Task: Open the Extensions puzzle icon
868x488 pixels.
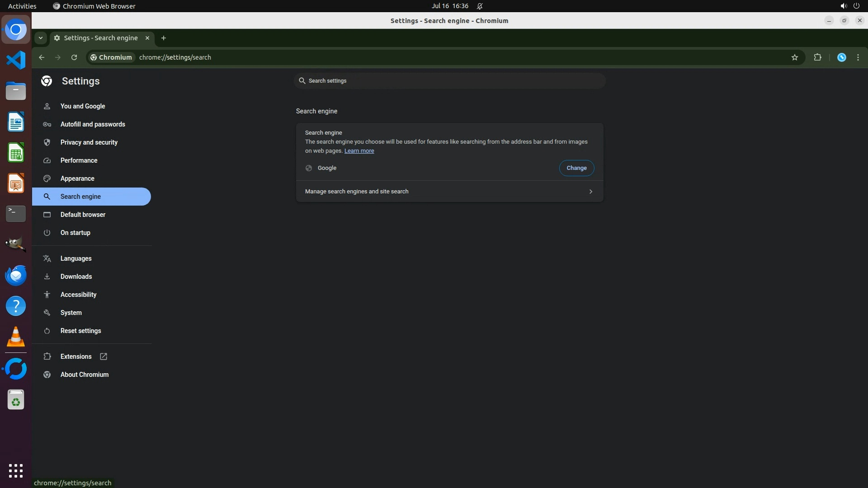Action: pos(817,57)
